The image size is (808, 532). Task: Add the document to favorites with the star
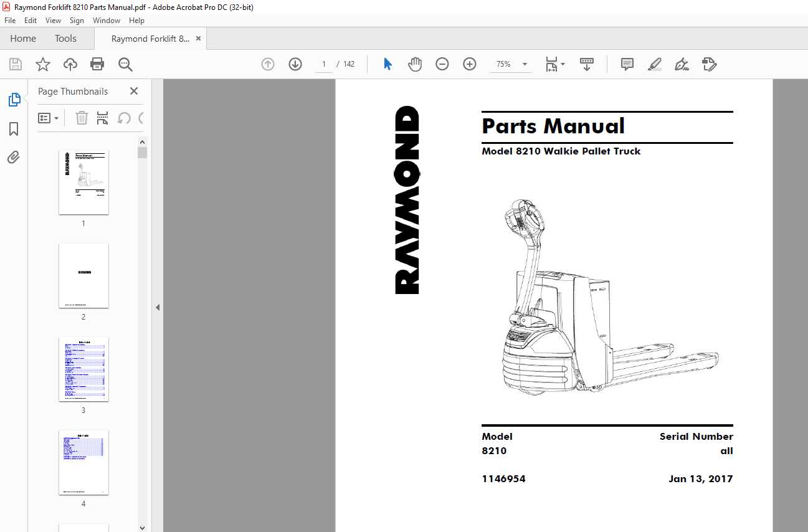(43, 64)
